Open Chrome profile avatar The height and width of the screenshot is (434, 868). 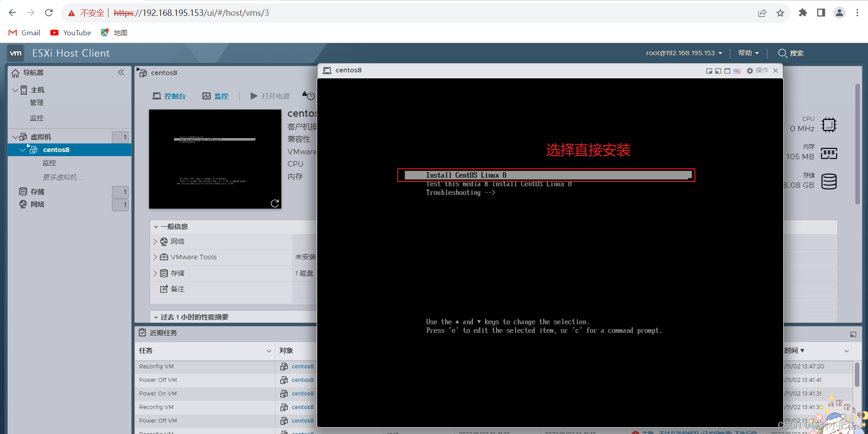coord(839,13)
